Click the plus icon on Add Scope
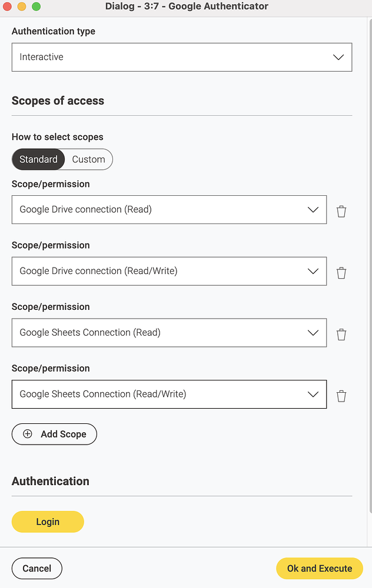 (27, 434)
